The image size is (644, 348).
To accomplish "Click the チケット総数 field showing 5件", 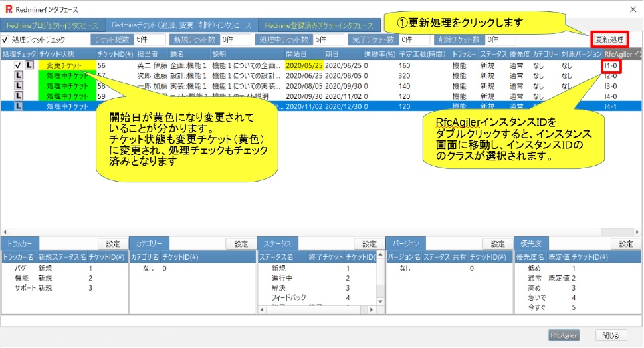I will point(150,40).
